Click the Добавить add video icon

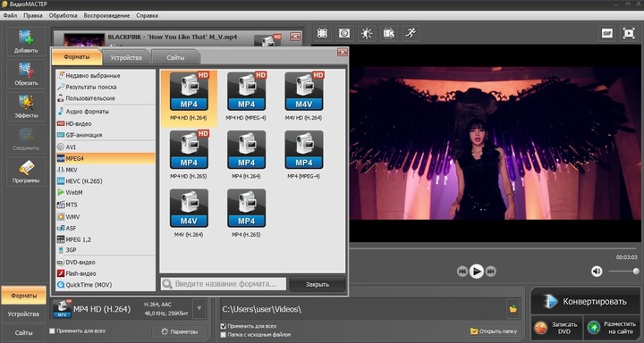click(x=26, y=42)
